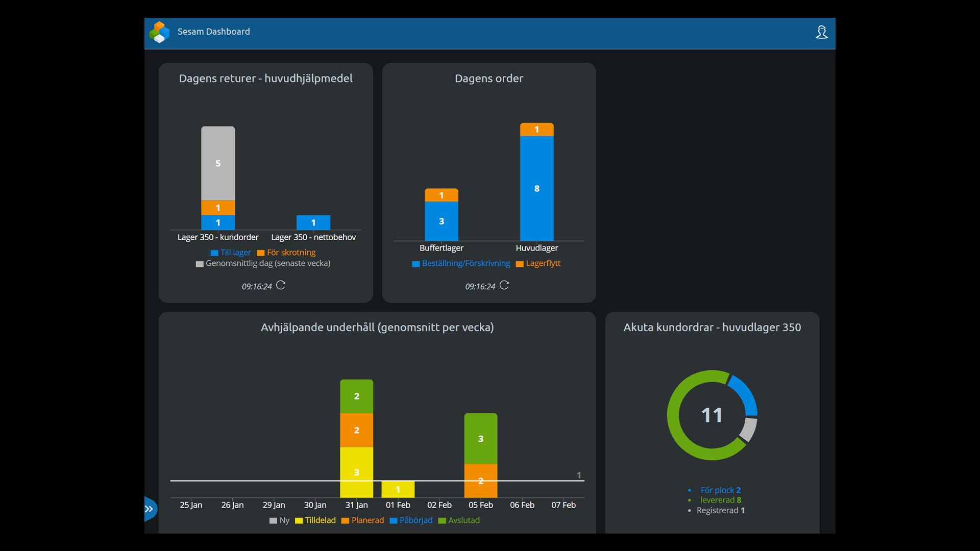Open the user profile icon
Viewport: 980px width, 551px height.
coord(821,32)
